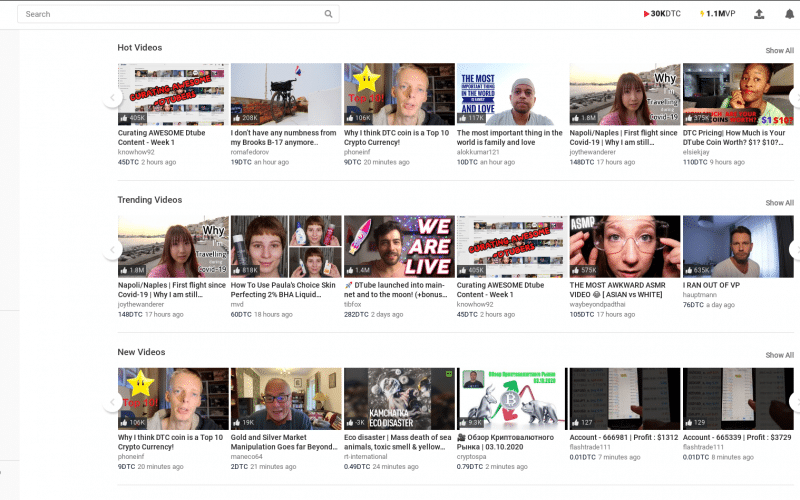Advance Hot Videos carousel with right arrow
The width and height of the screenshot is (800, 500).
click(795, 97)
